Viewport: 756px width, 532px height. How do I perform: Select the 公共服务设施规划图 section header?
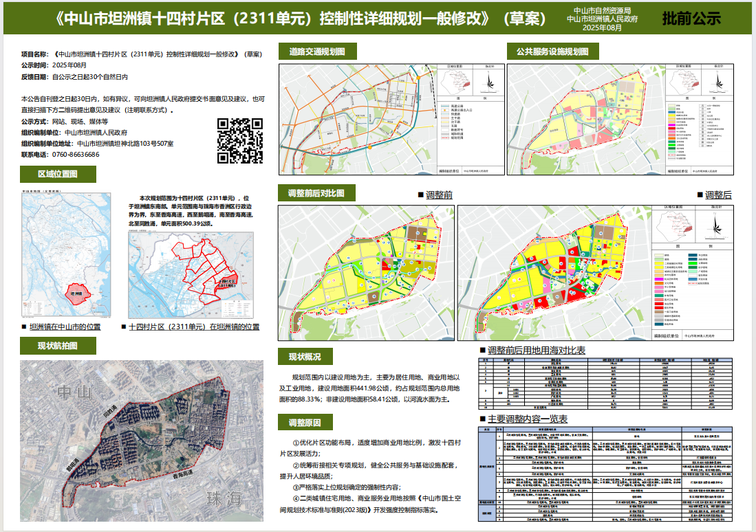pyautogui.click(x=552, y=52)
